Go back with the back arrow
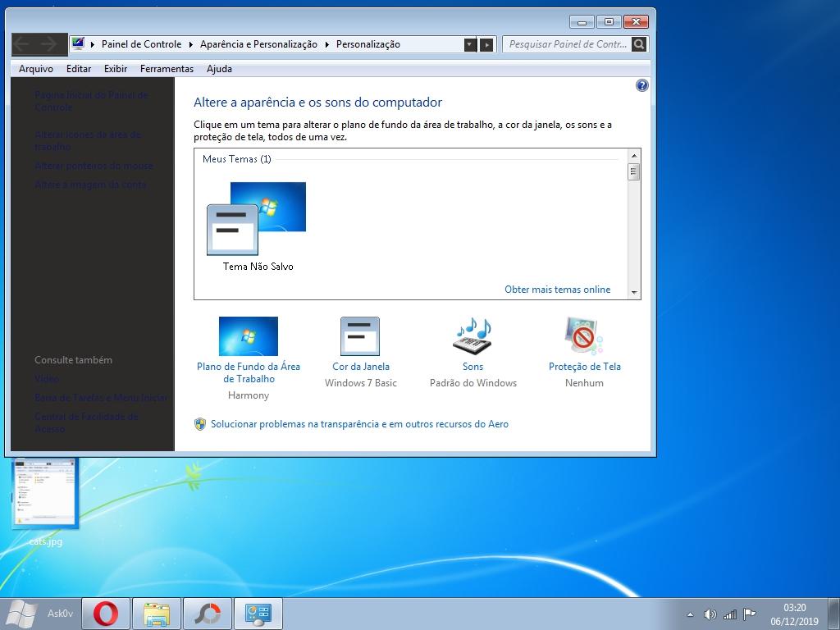This screenshot has height=630, width=840. [21, 44]
